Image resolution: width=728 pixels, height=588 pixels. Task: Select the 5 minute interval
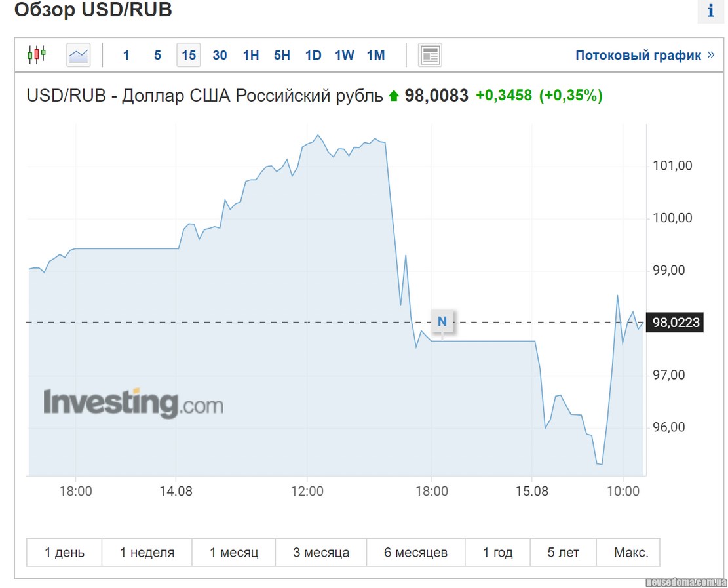point(157,56)
